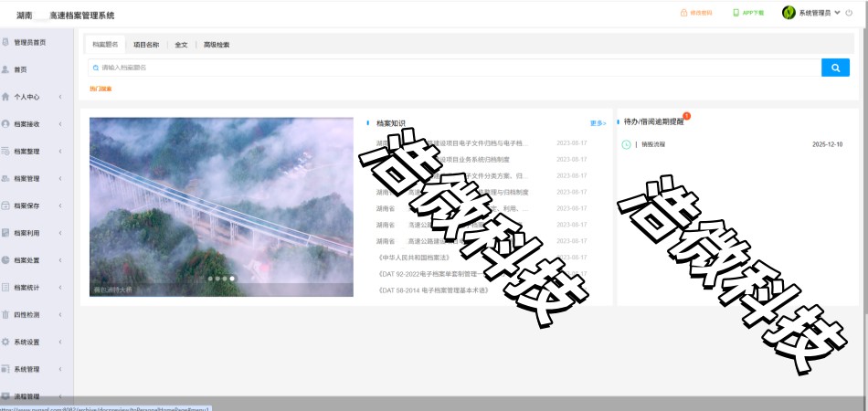Viewport: 868px width, 411px height.
Task: Click the misty bridge banner image
Action: pyautogui.click(x=221, y=207)
